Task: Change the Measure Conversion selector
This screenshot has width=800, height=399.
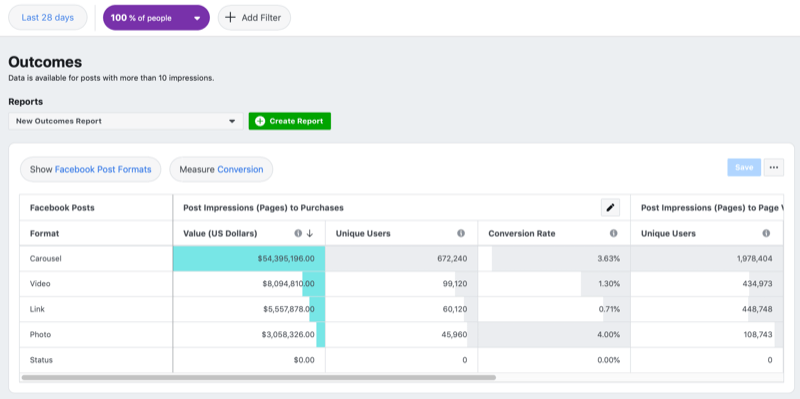Action: (221, 169)
